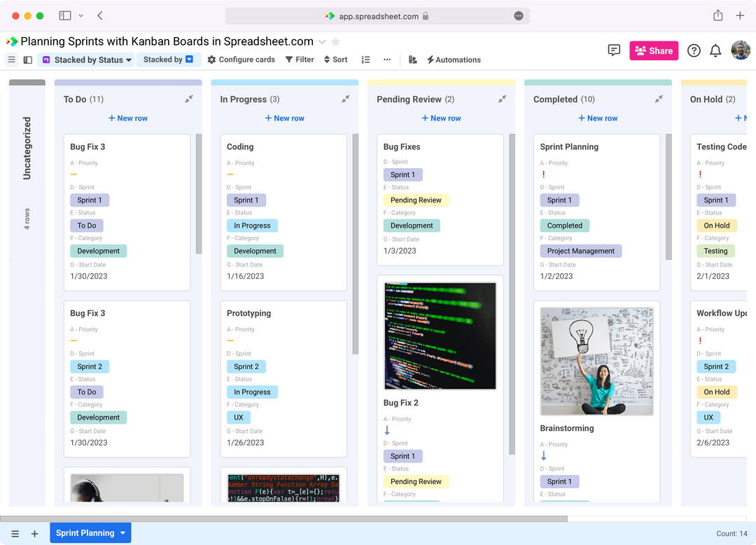Expand the document title chevron
Viewport: 756px width, 545px height.
321,41
